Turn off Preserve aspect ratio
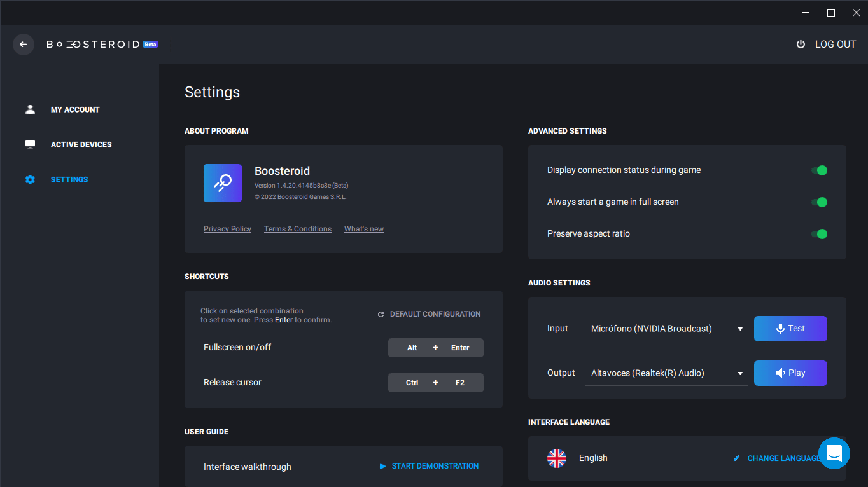Screen dimensions: 868x487 [819, 234]
